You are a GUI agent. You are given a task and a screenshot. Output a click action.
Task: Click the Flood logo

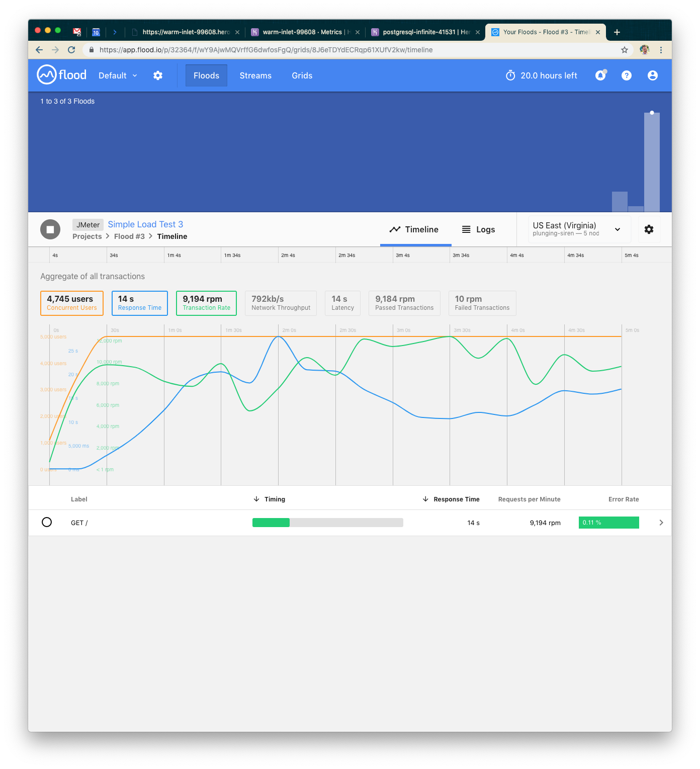point(62,75)
